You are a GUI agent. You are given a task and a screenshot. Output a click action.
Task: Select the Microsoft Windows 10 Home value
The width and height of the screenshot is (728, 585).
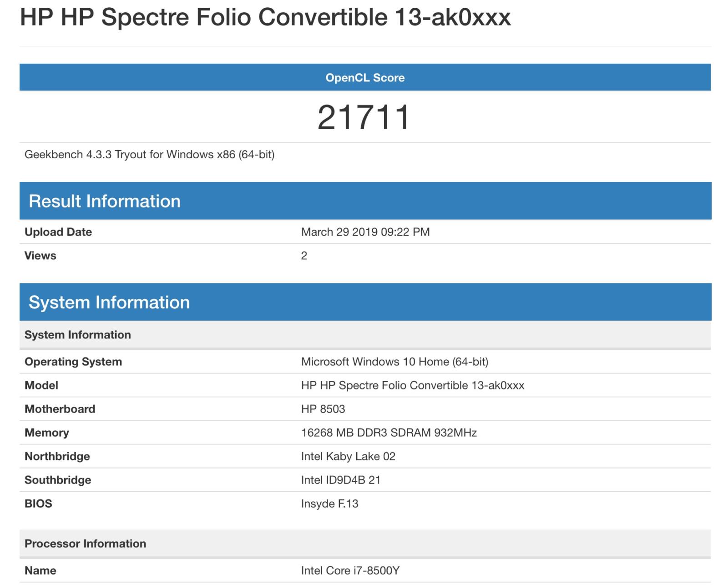click(x=394, y=362)
